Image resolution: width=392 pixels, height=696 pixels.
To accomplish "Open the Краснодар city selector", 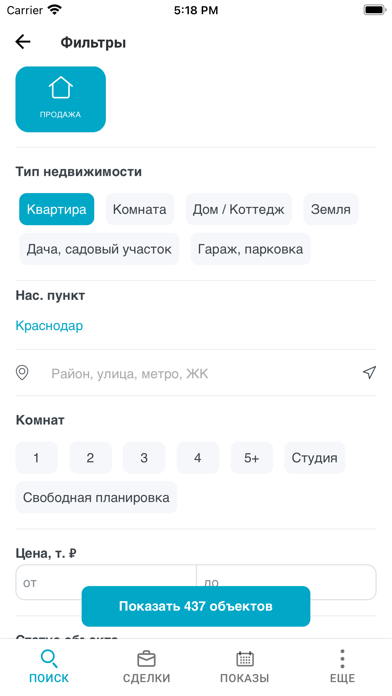I will tap(49, 326).
